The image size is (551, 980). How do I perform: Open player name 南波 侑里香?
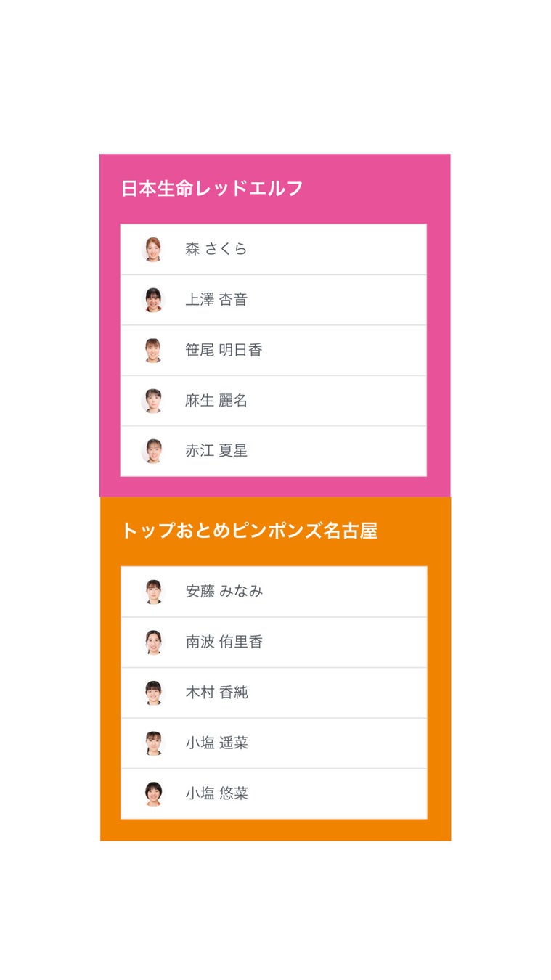224,642
